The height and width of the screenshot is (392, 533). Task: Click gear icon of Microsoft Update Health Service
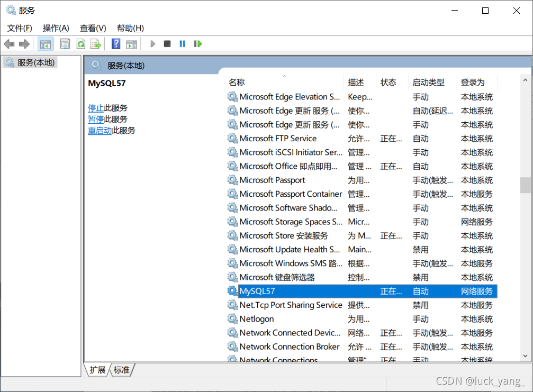tap(232, 249)
